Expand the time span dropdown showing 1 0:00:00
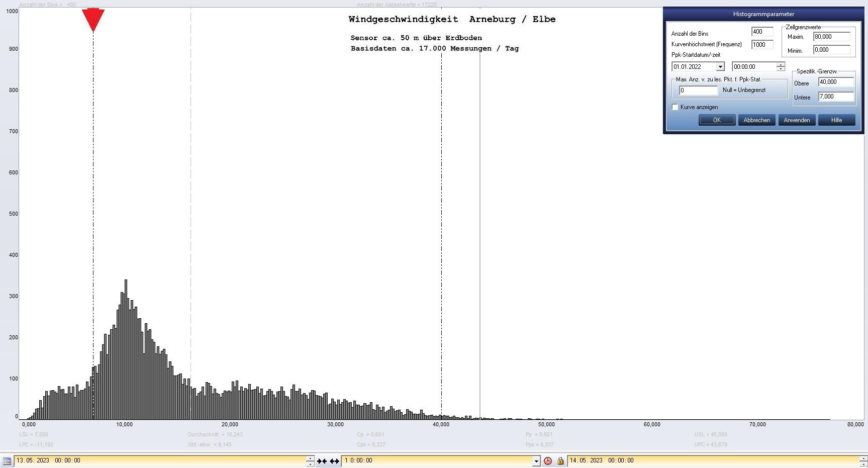Screen dimensions: 868x468 536,461
